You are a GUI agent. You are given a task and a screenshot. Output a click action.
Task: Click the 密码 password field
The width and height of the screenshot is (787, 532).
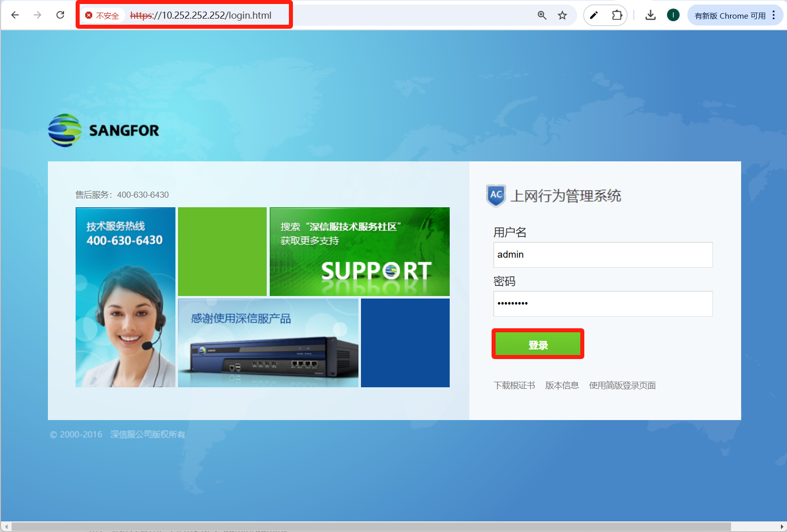coord(603,304)
